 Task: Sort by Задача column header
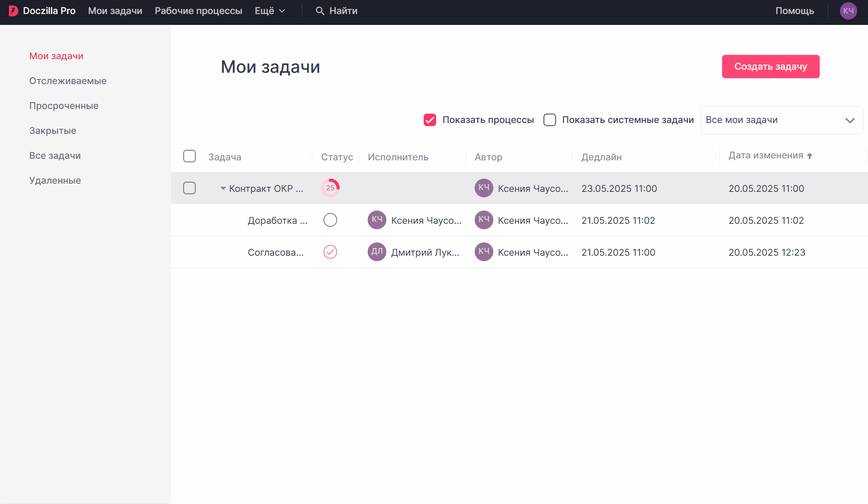coord(225,157)
